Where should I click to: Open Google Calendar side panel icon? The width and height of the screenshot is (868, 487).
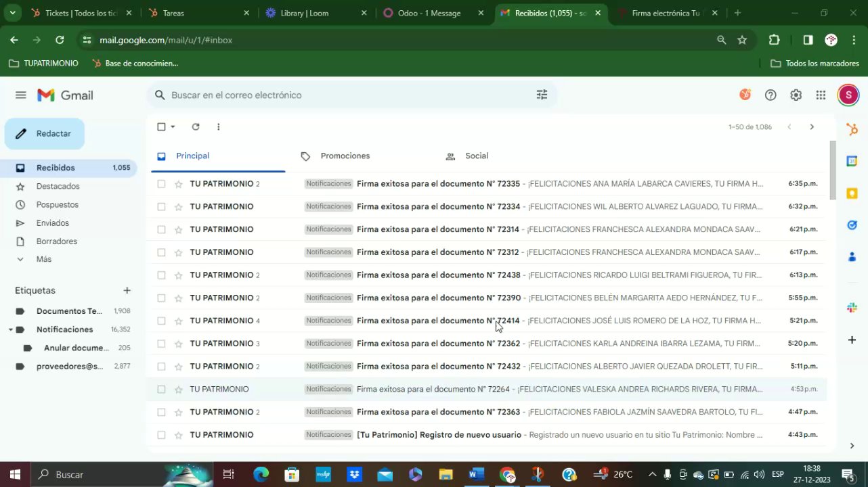click(x=852, y=161)
